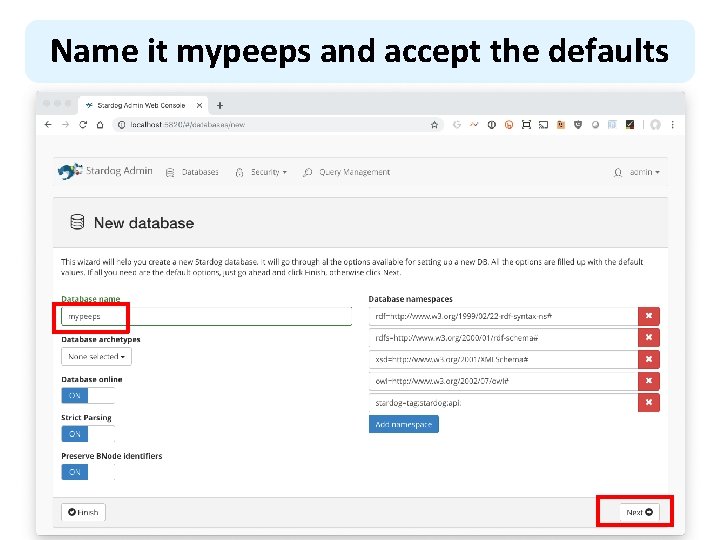Edit the stardog namespace field
This screenshot has height=540, width=720.
point(503,403)
